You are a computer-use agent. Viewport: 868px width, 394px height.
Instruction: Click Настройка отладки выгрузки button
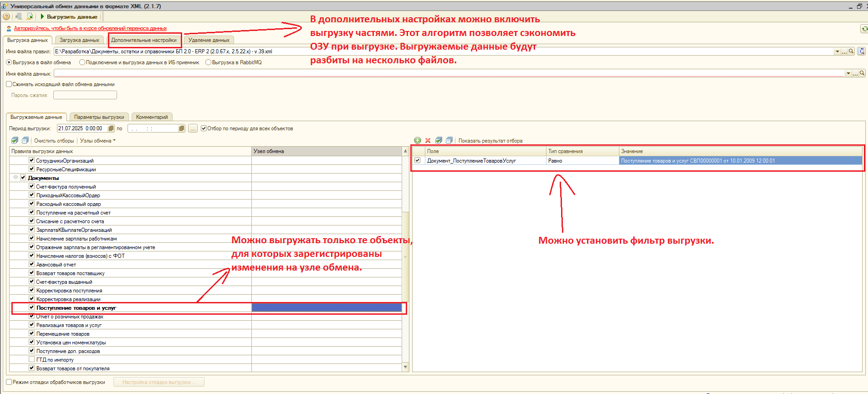pyautogui.click(x=159, y=382)
